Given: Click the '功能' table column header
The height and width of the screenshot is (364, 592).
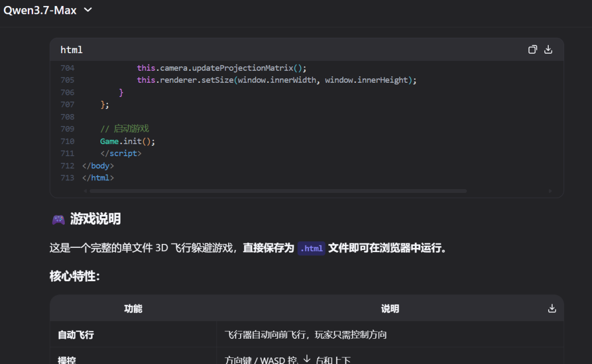Looking at the screenshot, I should 133,309.
